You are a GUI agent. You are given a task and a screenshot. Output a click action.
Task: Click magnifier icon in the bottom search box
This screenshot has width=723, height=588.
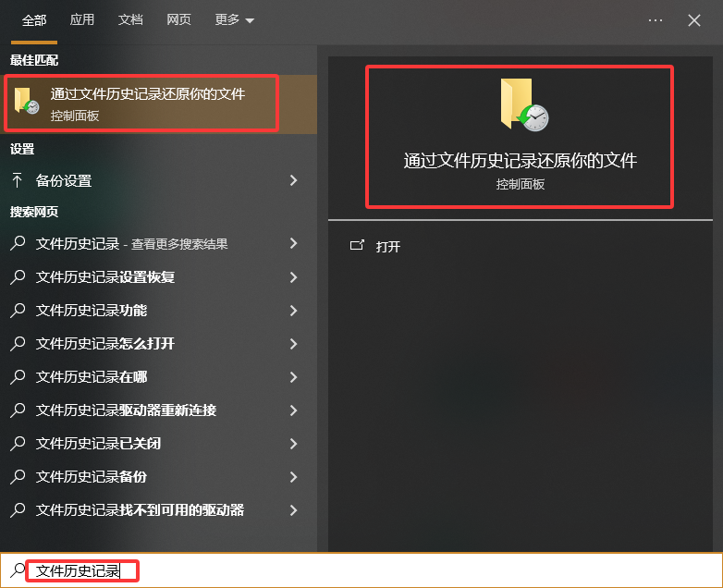[18, 570]
